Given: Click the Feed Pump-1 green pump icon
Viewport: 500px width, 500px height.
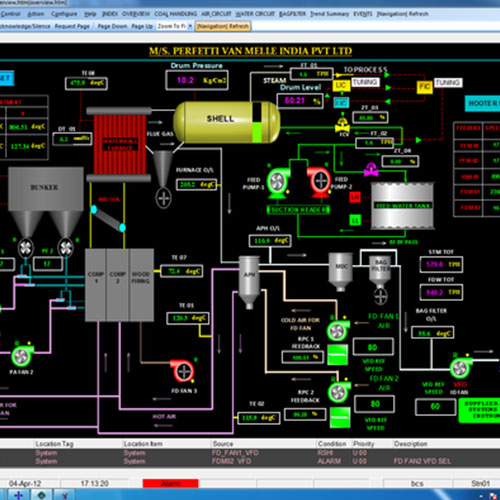Looking at the screenshot, I should (x=278, y=182).
